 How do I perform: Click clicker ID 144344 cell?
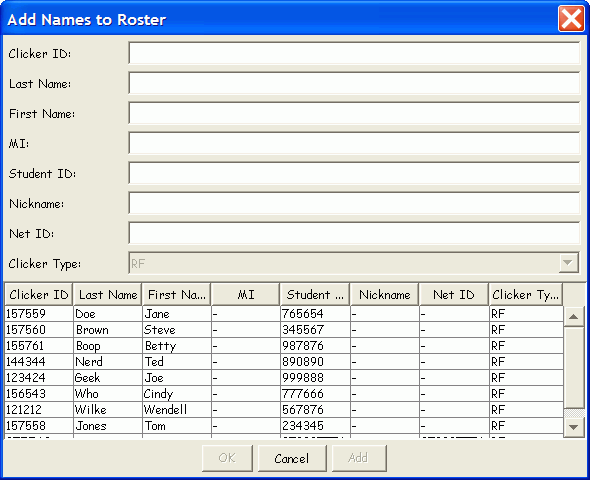[39, 362]
